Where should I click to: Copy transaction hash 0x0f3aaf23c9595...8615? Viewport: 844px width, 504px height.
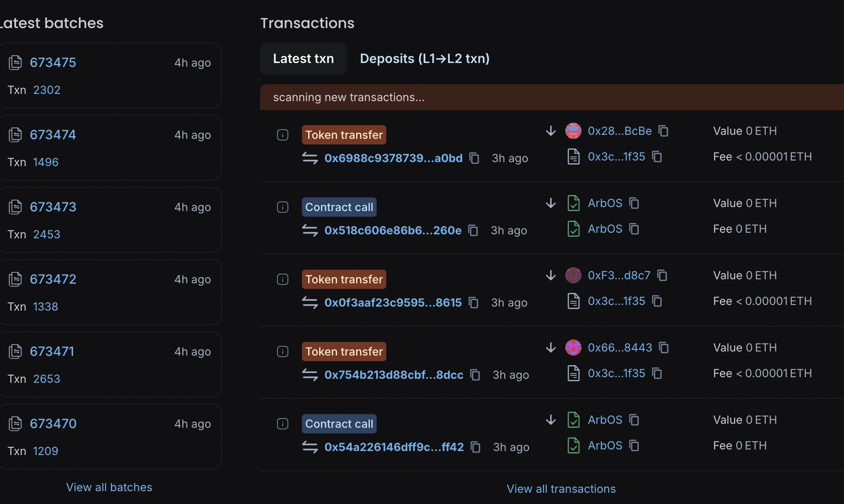(474, 303)
